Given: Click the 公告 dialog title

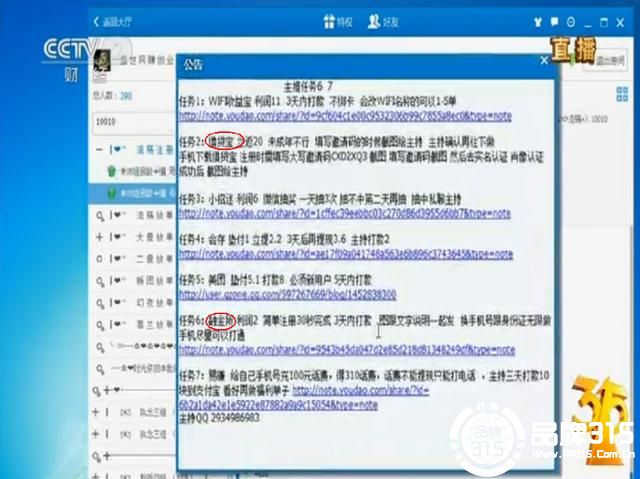Looking at the screenshot, I should tap(192, 64).
